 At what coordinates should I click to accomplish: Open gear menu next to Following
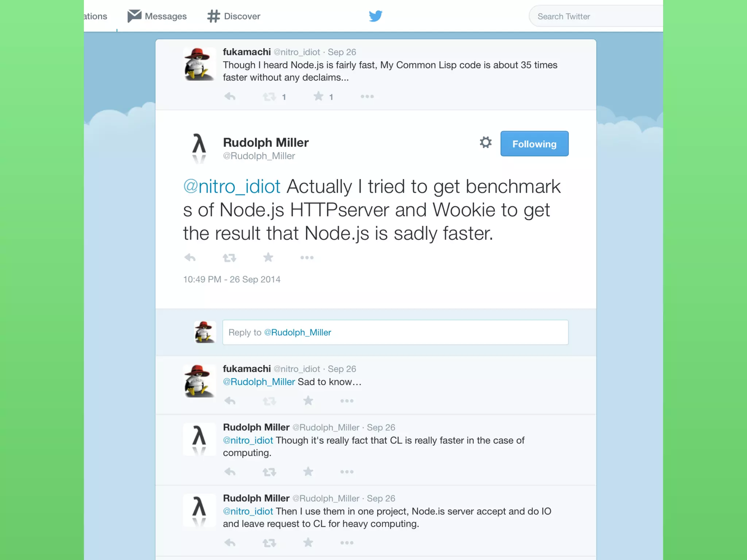[x=485, y=142]
